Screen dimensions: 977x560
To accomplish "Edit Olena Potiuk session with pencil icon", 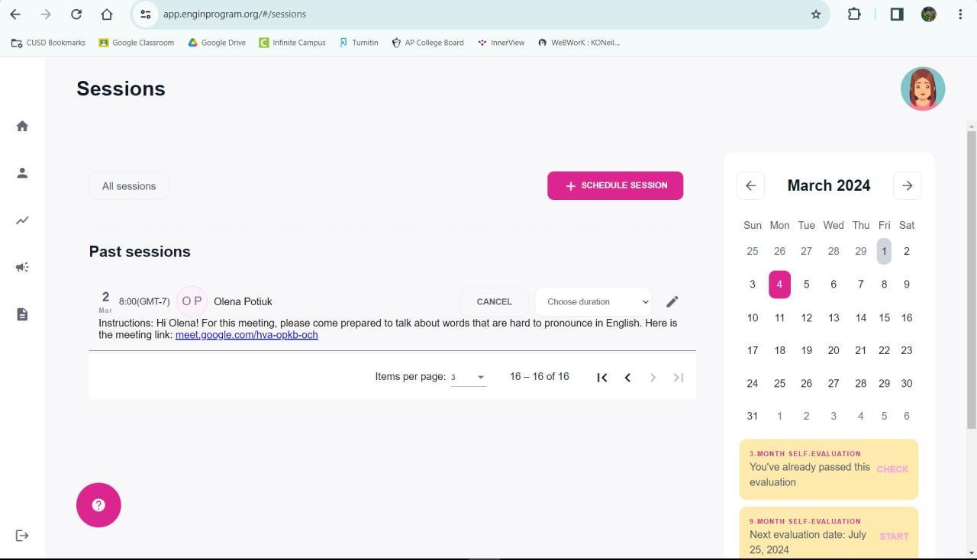I will tap(672, 301).
